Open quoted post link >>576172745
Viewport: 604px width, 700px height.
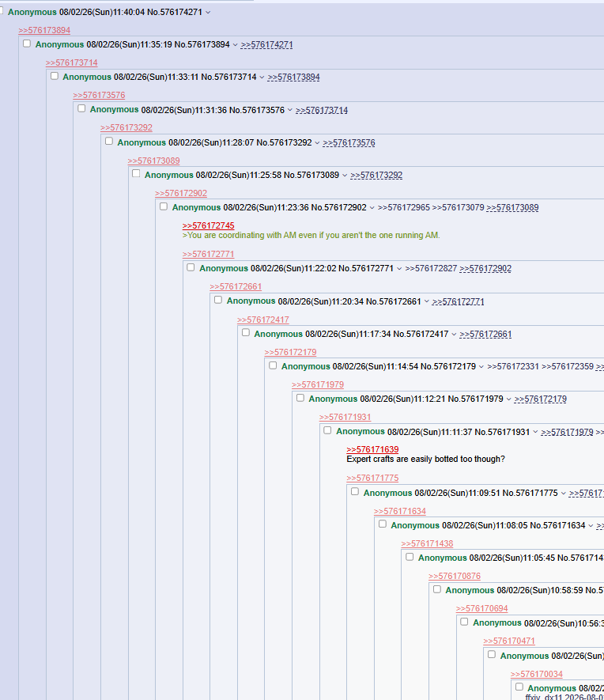coord(209,225)
